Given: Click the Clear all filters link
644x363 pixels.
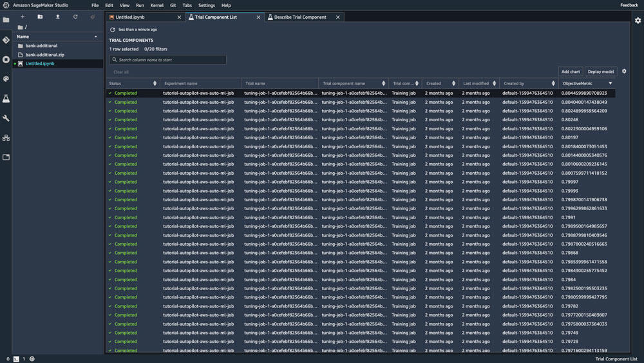Looking at the screenshot, I should [x=121, y=72].
